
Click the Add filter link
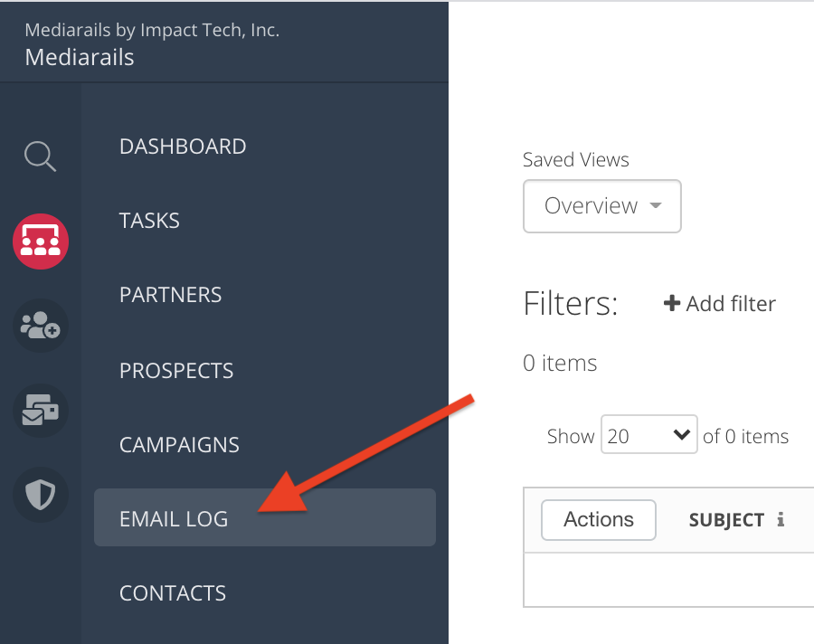[730, 304]
